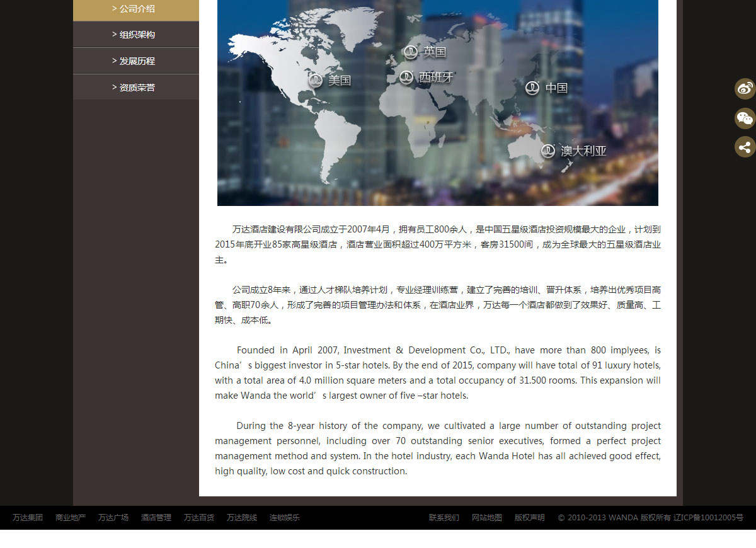Open 资质荣誉 sidebar menu item

tap(137, 88)
